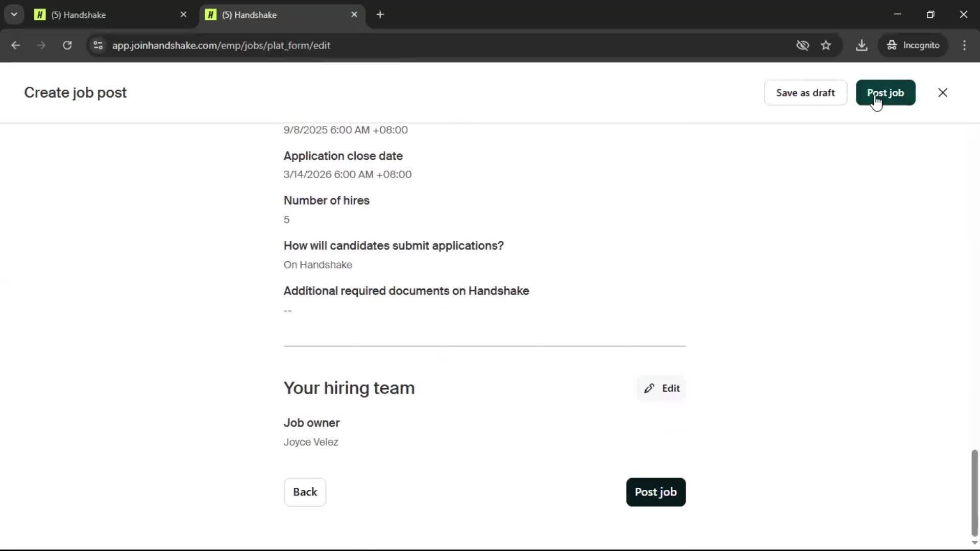The height and width of the screenshot is (551, 980).
Task: Open the browser downloads icon
Action: tap(862, 45)
